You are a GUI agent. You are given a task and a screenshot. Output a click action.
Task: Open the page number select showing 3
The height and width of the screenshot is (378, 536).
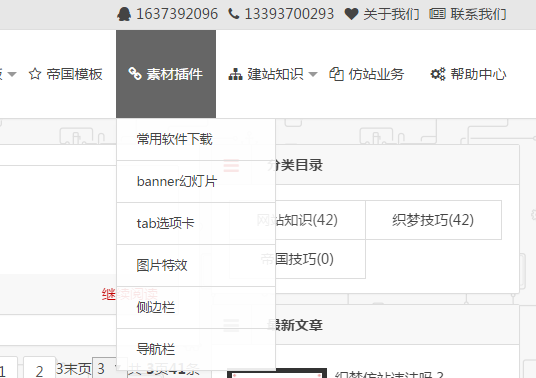tap(110, 368)
